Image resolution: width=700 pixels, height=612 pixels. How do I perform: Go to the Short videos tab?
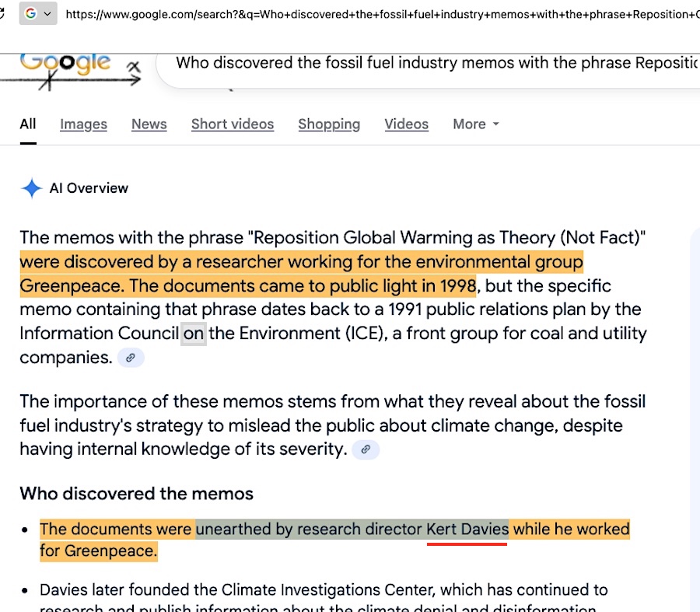point(233,124)
